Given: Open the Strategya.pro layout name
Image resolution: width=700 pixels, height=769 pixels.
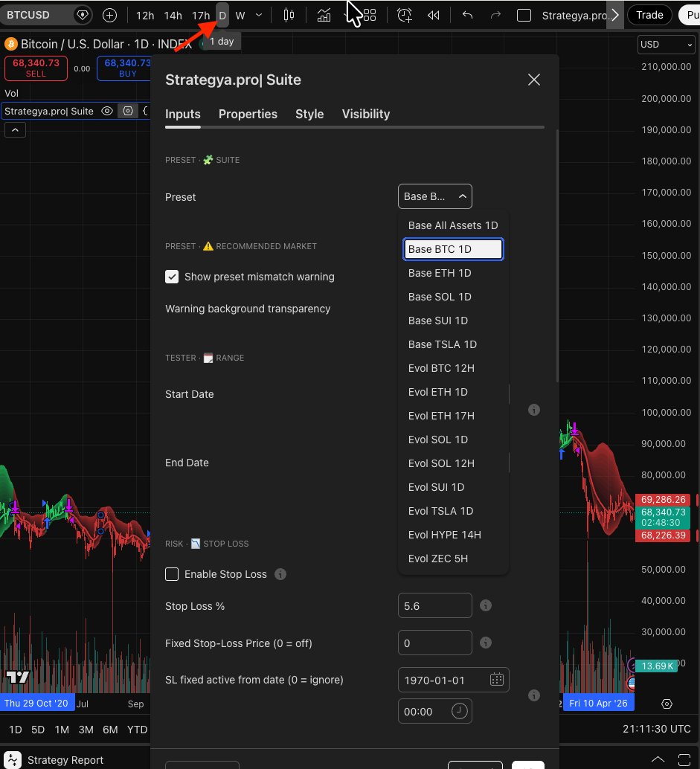Looking at the screenshot, I should click(x=574, y=16).
